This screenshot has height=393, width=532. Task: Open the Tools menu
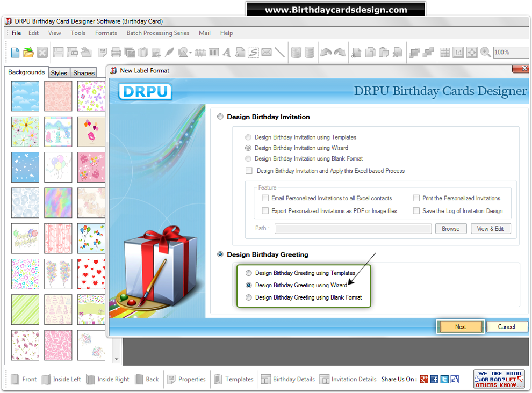click(78, 33)
